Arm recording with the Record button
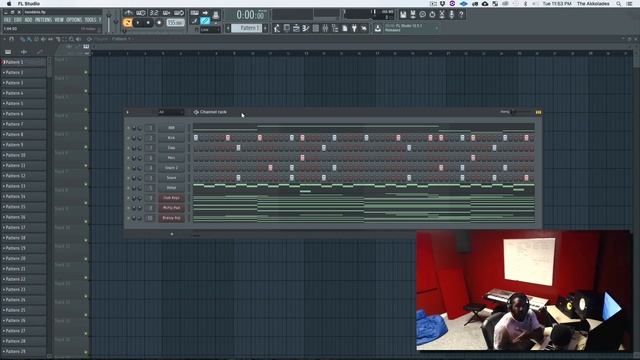Viewport: 640px width, 360px height. tap(159, 22)
